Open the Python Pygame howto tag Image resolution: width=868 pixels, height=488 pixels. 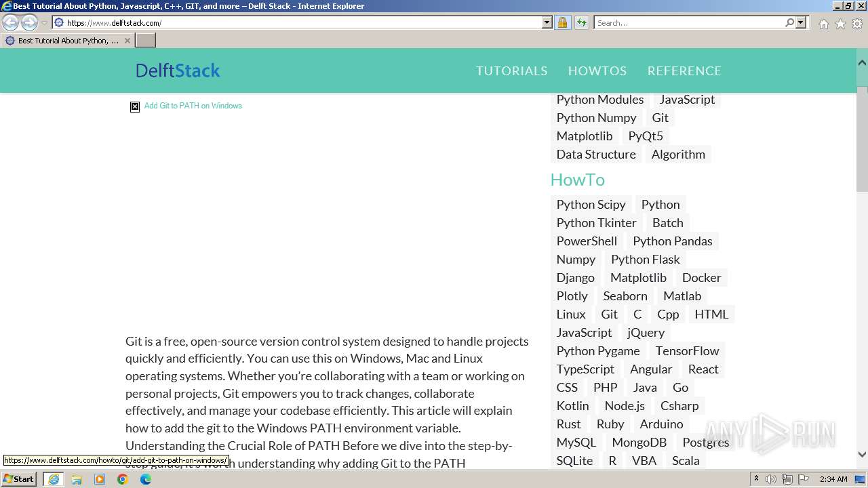[598, 350]
